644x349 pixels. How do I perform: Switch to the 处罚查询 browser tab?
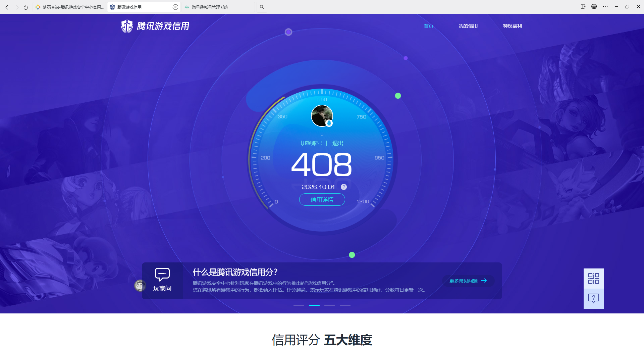pyautogui.click(x=69, y=7)
